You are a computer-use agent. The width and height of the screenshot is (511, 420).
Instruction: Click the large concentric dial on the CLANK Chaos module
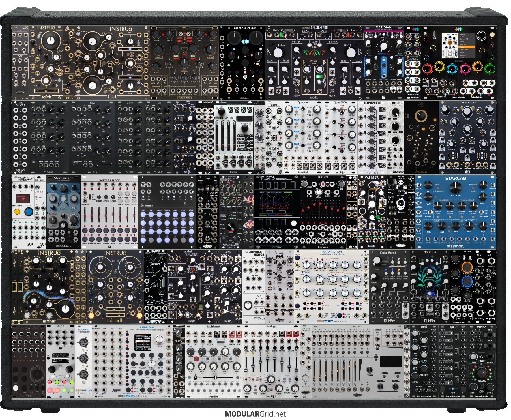(37, 374)
